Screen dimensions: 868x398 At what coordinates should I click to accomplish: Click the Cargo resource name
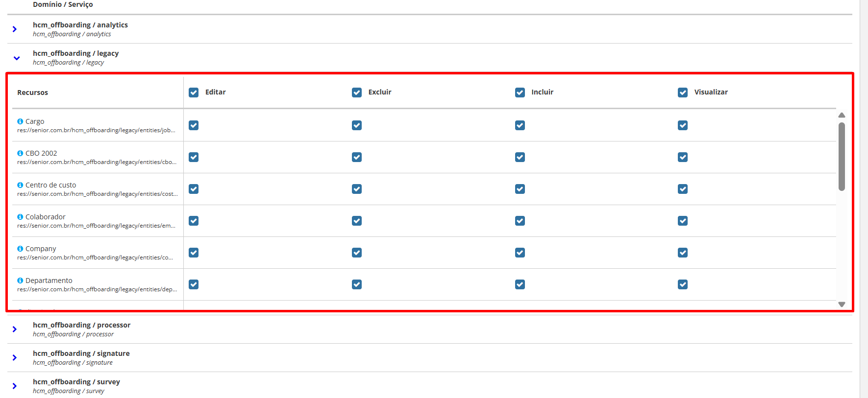tap(35, 121)
